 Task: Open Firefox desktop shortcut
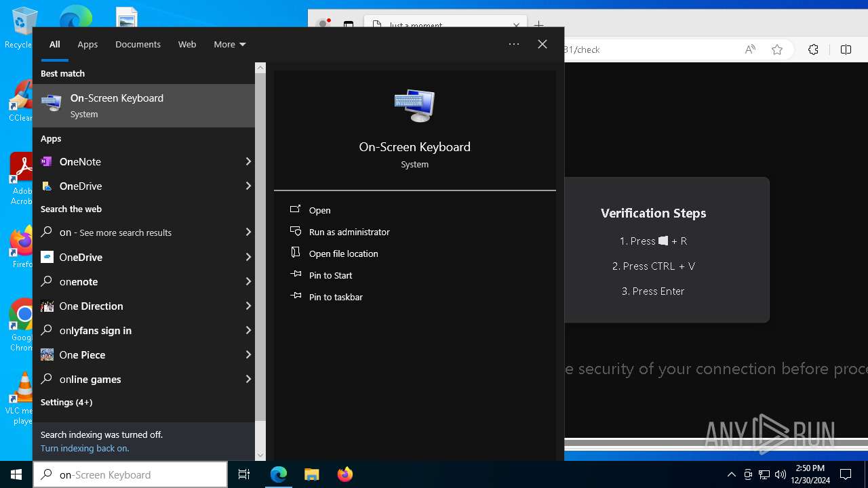[x=22, y=248]
